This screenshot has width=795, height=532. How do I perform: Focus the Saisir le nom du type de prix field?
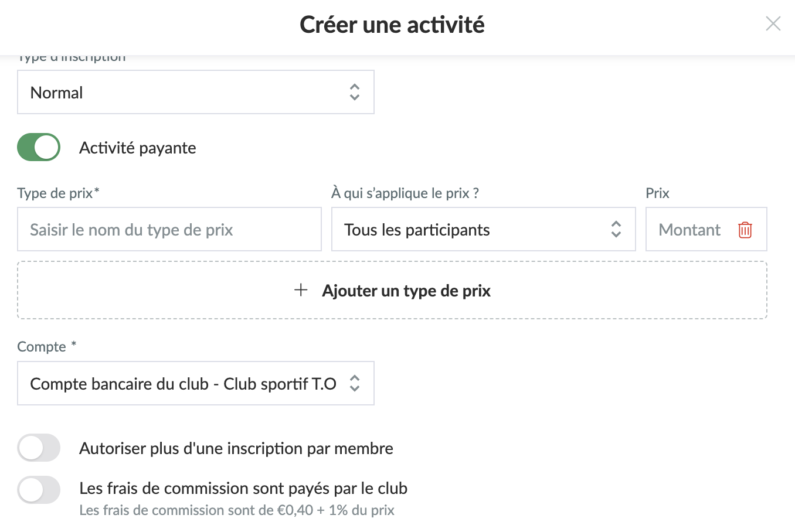click(x=169, y=229)
